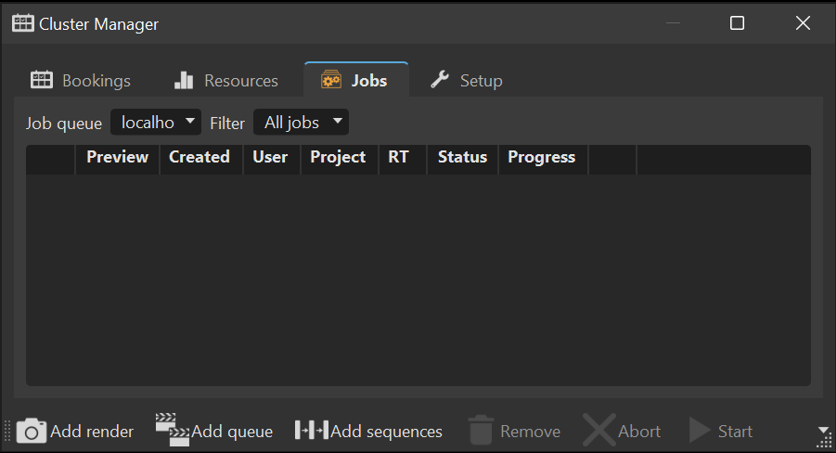Click the Abort X icon
This screenshot has width=836, height=453.
click(x=598, y=431)
